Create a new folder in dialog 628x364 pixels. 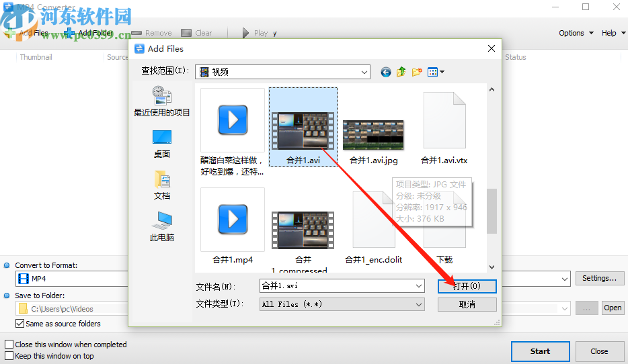click(x=417, y=72)
